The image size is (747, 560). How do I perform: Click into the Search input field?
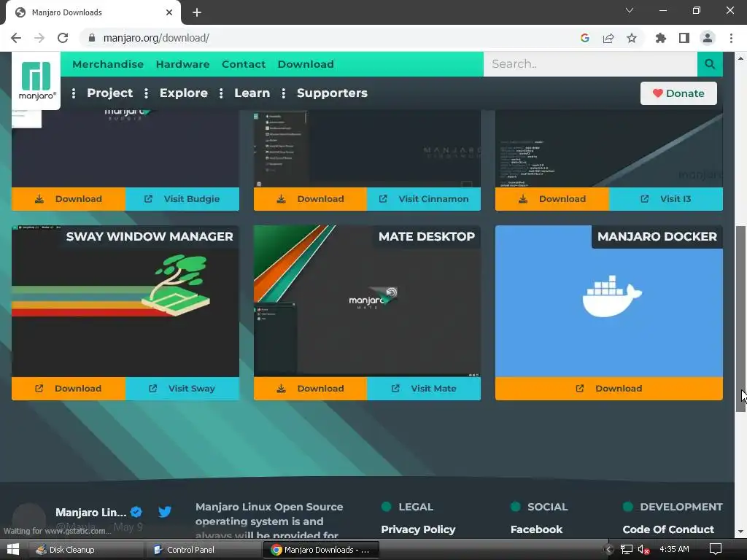tap(590, 64)
